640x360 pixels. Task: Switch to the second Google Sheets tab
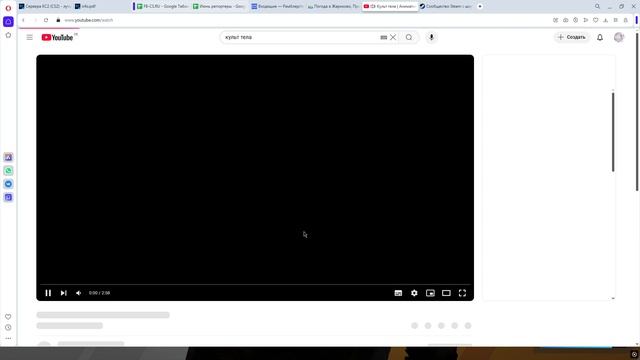(219, 7)
